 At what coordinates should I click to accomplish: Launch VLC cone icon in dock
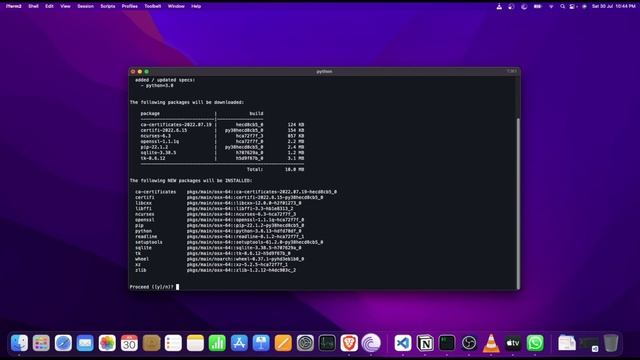[491, 343]
